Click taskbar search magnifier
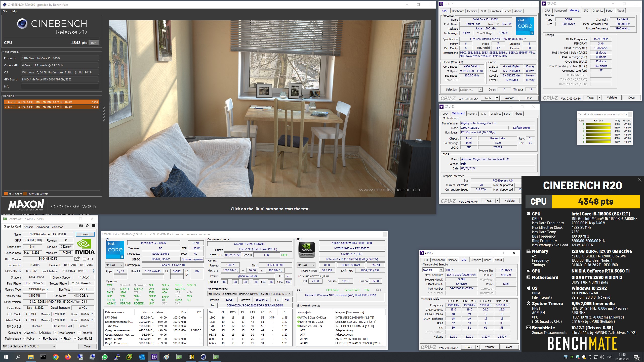Screen dimensions: 644x362 click(x=18, y=357)
